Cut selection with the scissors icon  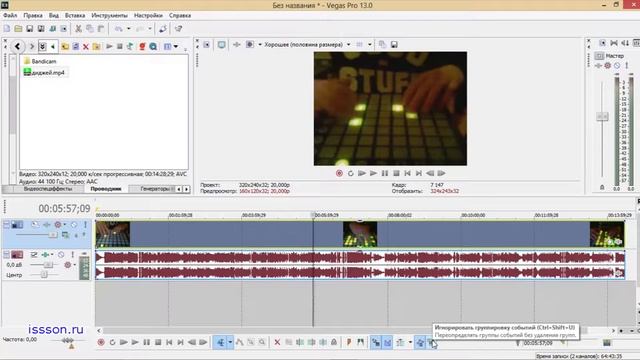78,29
